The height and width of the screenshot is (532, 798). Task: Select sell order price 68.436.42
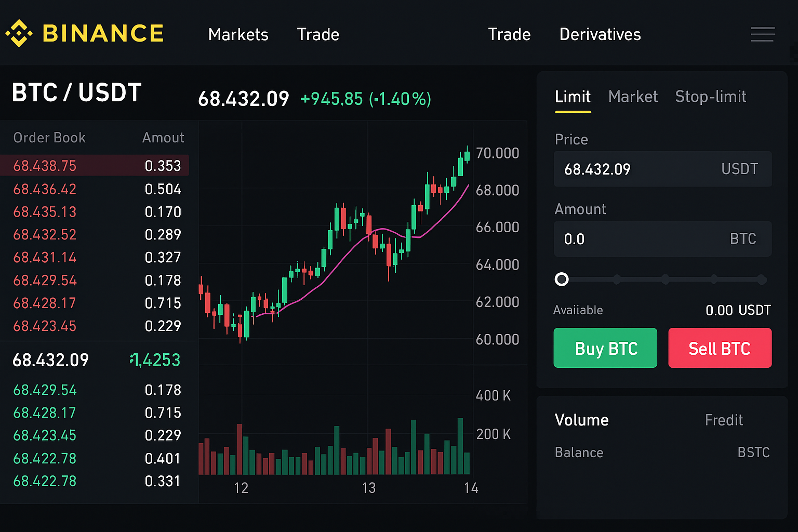pyautogui.click(x=45, y=189)
